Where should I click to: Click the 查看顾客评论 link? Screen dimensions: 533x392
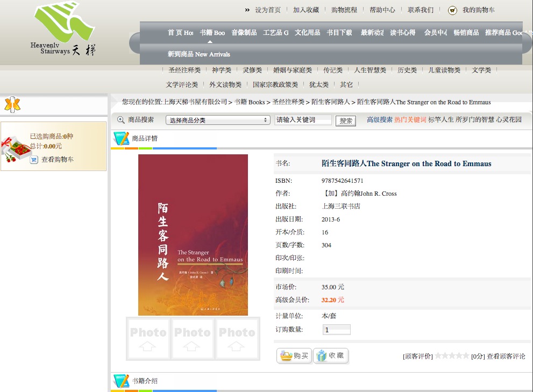point(506,357)
